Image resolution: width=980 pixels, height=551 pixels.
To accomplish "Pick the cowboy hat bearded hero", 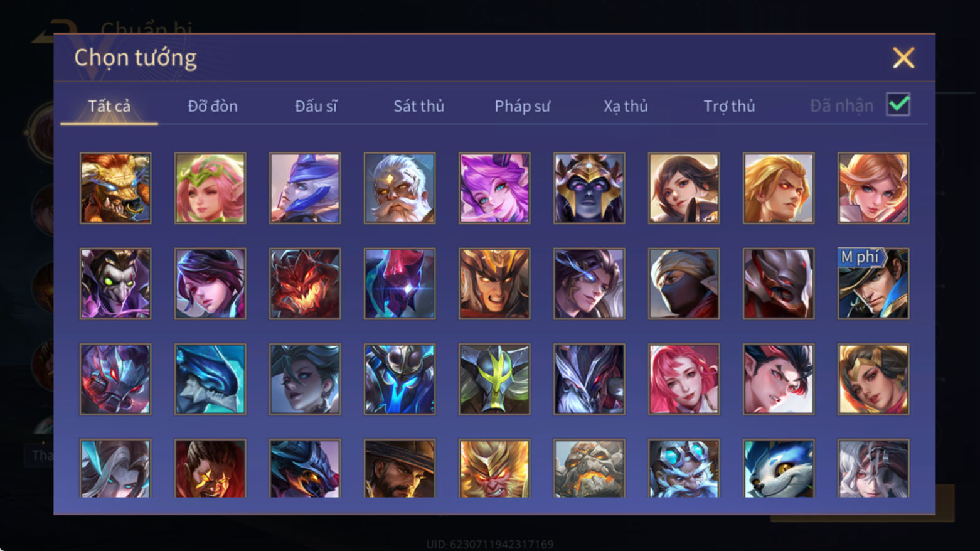I will point(400,468).
